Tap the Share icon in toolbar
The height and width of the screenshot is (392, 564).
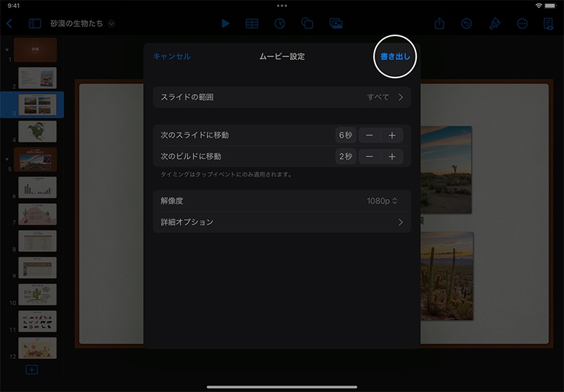(x=440, y=24)
